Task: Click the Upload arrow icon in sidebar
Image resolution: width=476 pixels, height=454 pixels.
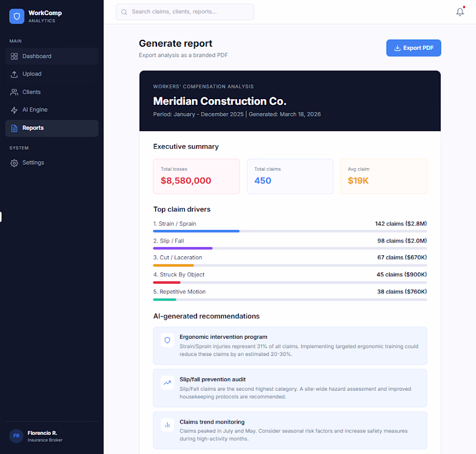Action: (x=14, y=74)
